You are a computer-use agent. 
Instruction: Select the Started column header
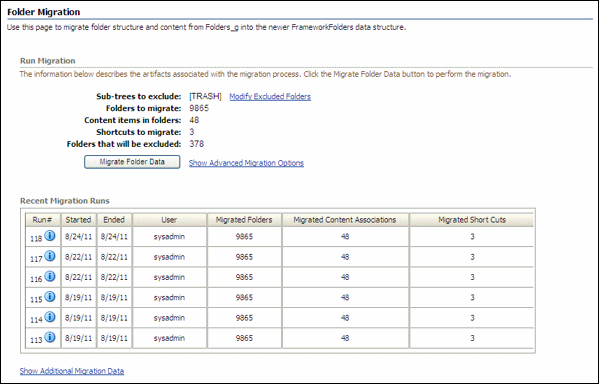coord(78,220)
